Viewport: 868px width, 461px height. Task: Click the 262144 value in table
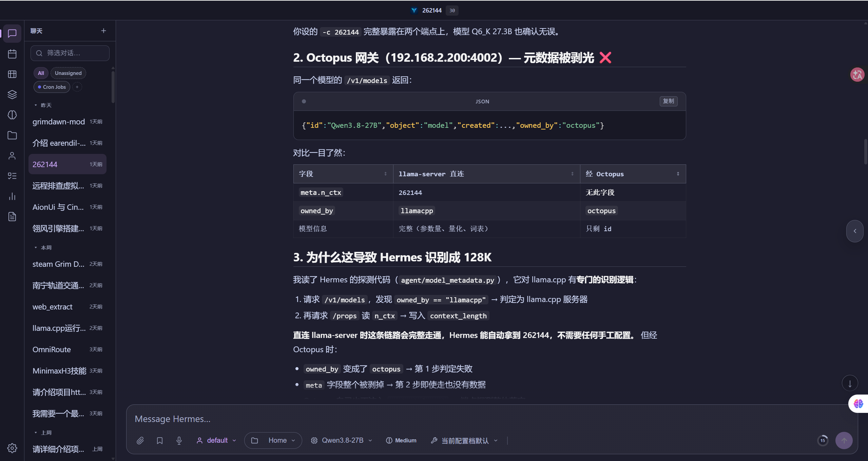[410, 193]
